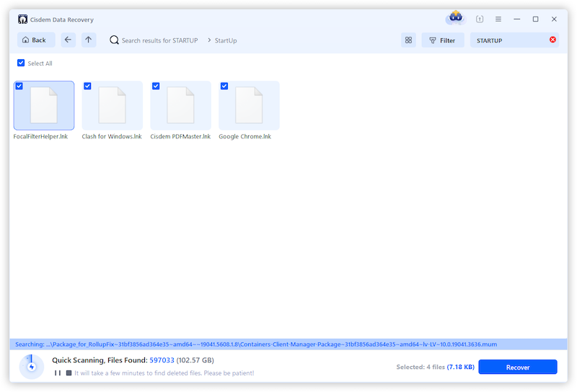Image resolution: width=577 pixels, height=392 pixels.
Task: Select the Google Chrome.lnk file thumbnail
Action: [x=249, y=105]
